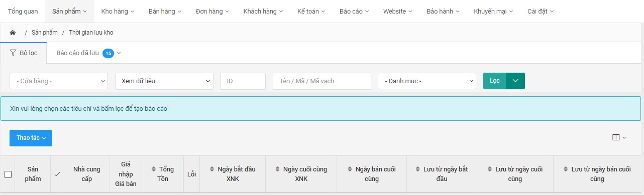
Task: Tick the select-all checkbox in table header
Action: click(x=8, y=174)
